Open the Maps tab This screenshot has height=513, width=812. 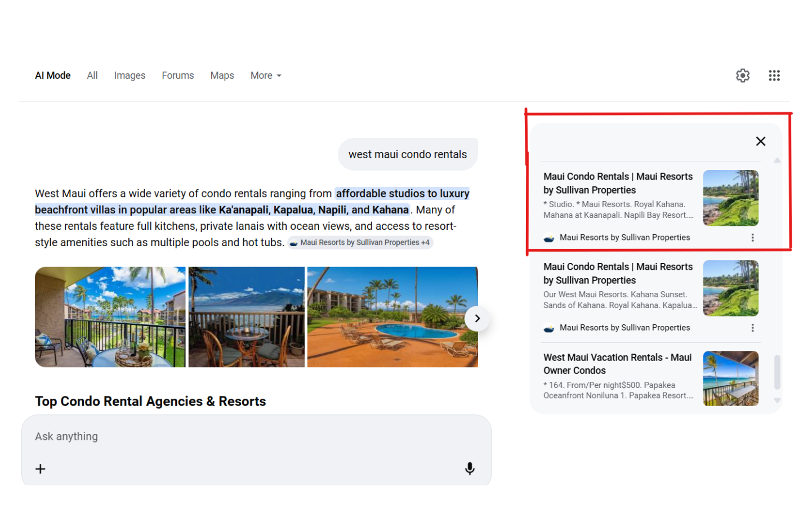pyautogui.click(x=222, y=75)
